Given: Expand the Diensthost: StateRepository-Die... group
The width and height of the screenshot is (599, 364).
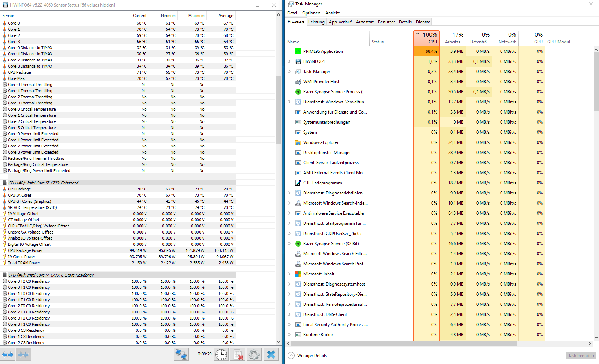Looking at the screenshot, I should [290, 294].
